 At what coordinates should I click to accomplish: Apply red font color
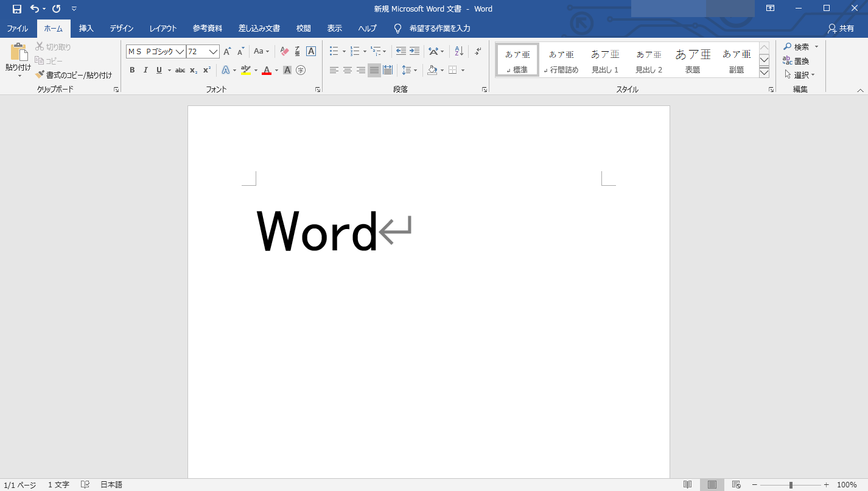tap(266, 70)
